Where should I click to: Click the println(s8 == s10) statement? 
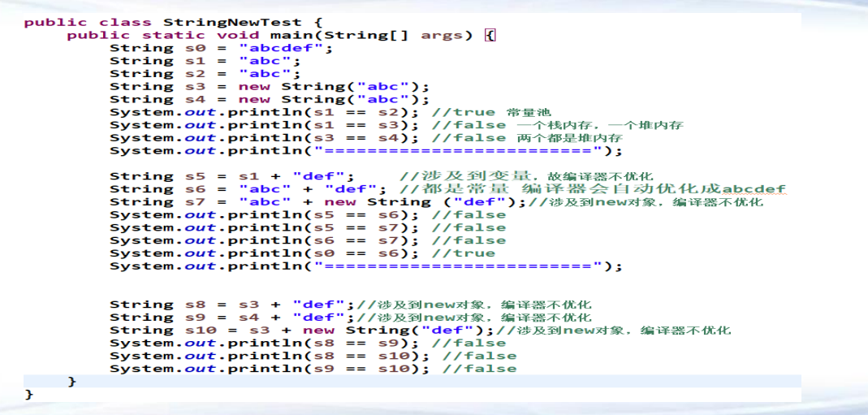270,356
